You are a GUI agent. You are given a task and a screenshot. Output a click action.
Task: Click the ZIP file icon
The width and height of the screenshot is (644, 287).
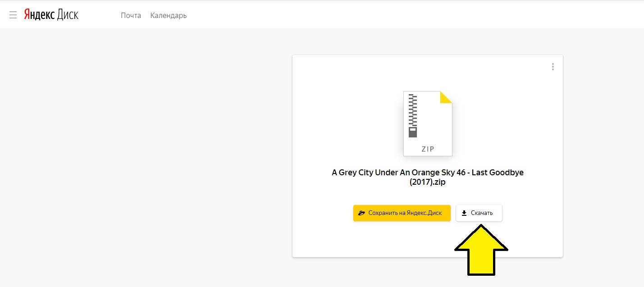pyautogui.click(x=428, y=123)
